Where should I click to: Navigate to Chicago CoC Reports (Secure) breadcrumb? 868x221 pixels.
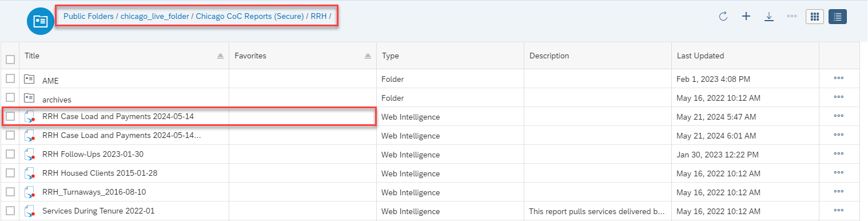pos(249,16)
